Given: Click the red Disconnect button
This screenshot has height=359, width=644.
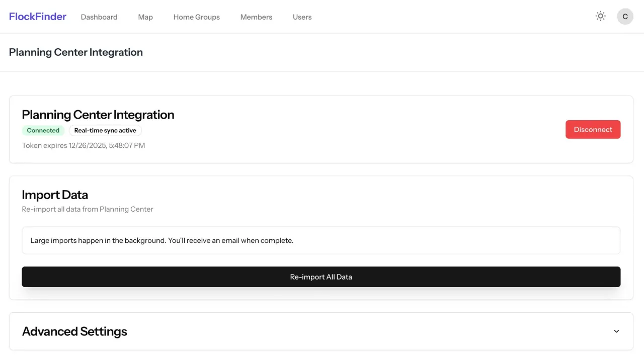Looking at the screenshot, I should [x=593, y=129].
